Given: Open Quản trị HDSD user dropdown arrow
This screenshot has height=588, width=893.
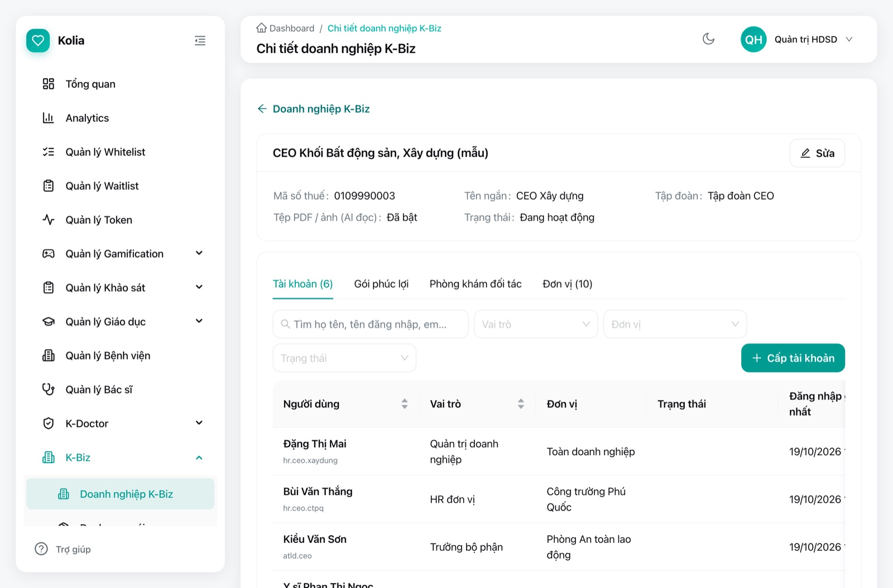Looking at the screenshot, I should coord(849,40).
